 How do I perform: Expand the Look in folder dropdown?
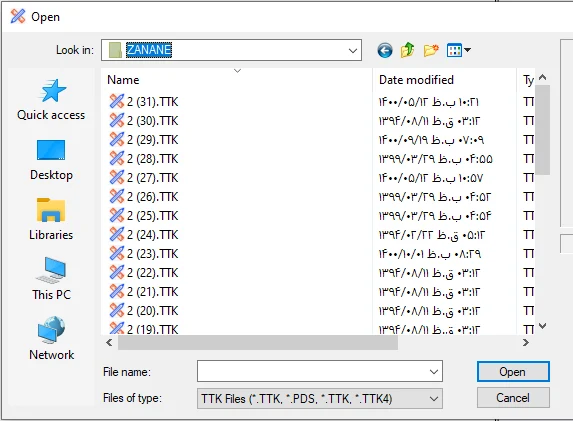coord(353,50)
